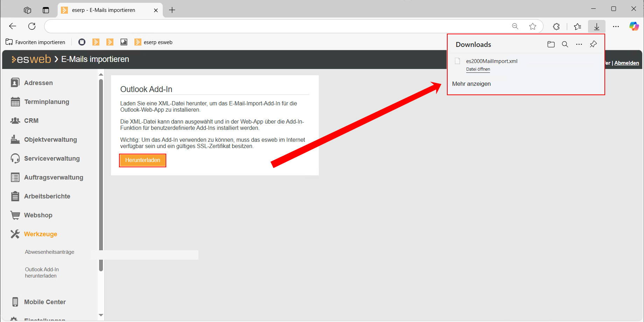Open the workspaces icon in title bar
Image resolution: width=644 pixels, height=322 pixels.
[28, 10]
